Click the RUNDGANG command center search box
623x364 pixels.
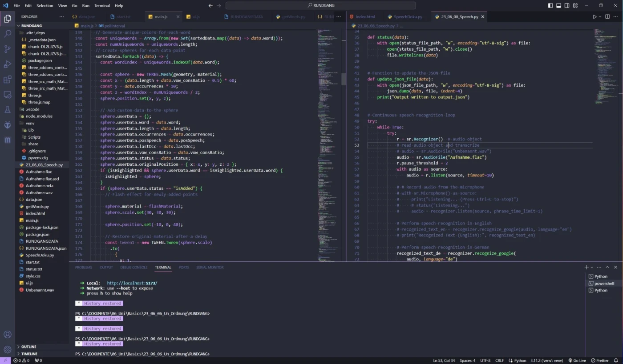[320, 5]
